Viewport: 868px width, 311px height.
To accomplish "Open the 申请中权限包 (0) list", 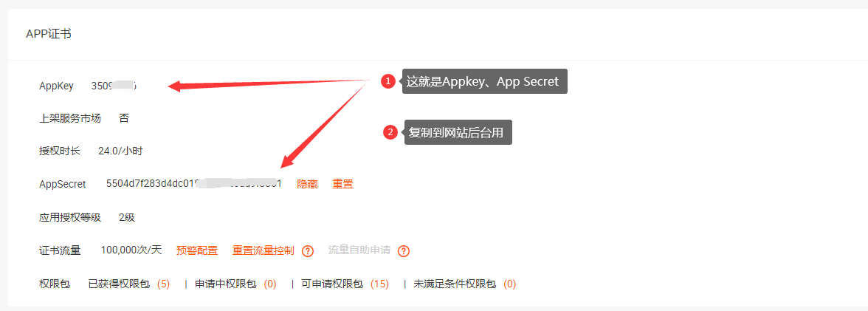I will (x=236, y=284).
